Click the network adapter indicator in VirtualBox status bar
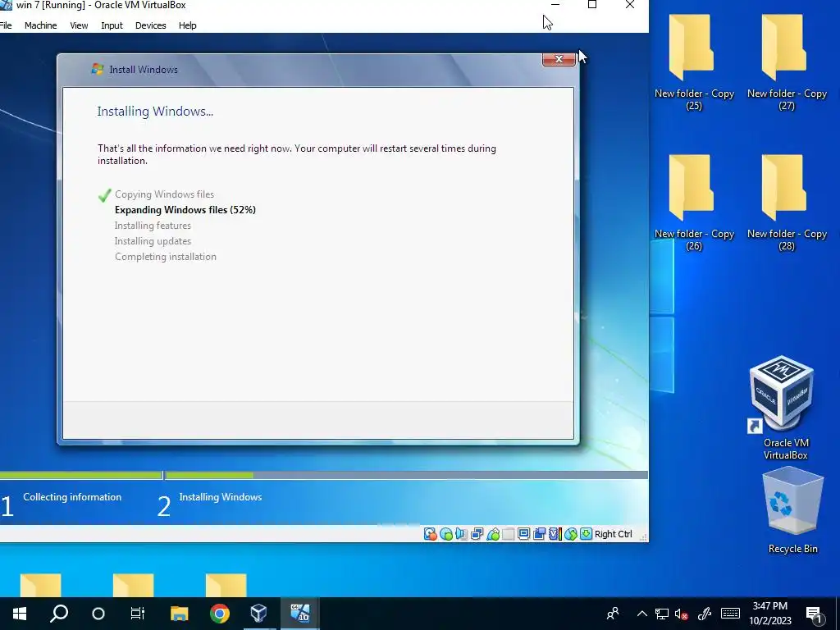 pyautogui.click(x=477, y=534)
